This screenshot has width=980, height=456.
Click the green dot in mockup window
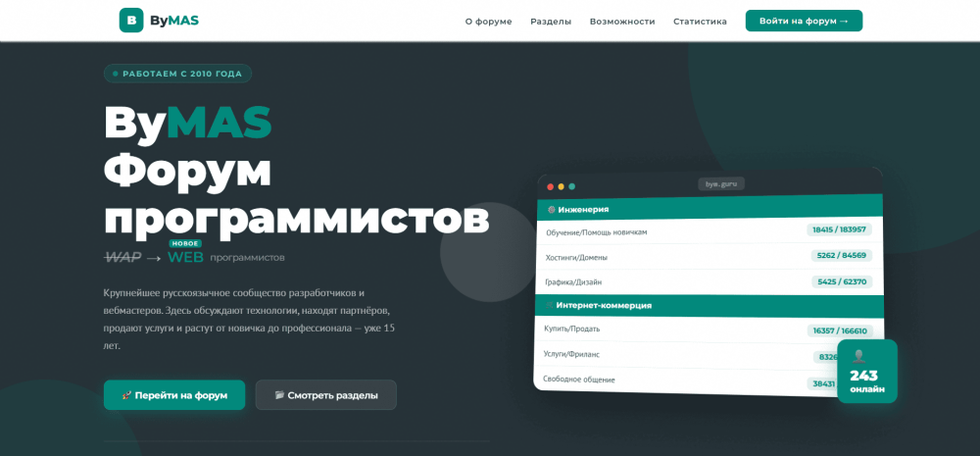(572, 186)
